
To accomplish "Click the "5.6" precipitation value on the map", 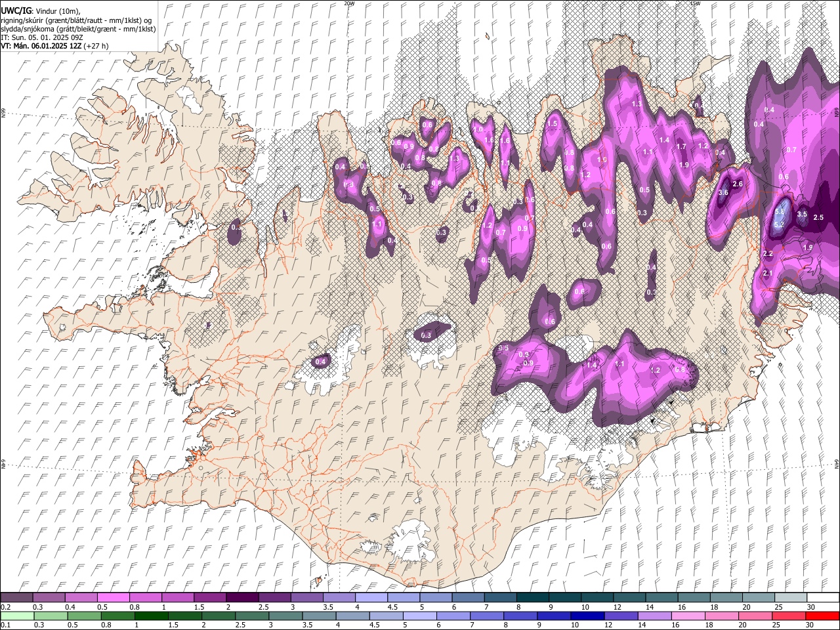I will tap(780, 211).
